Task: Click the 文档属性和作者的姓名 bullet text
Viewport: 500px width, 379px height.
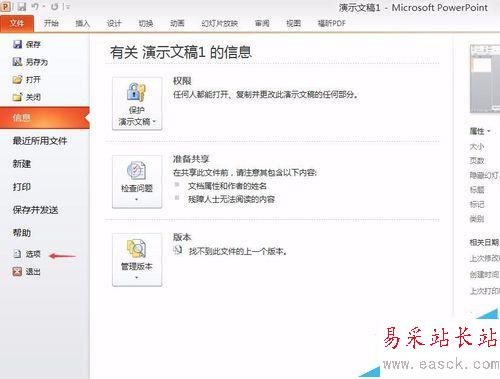Action: [227, 186]
